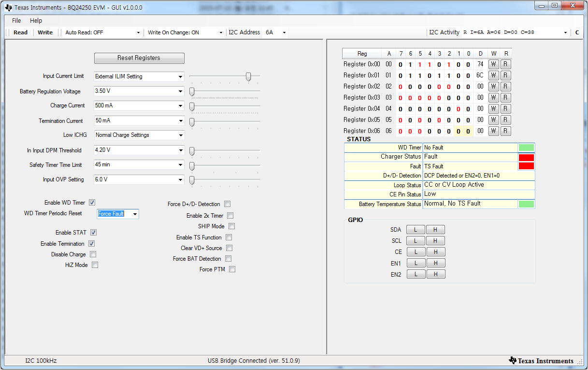588x370 pixels.
Task: Open the Input Current Limit dropdown
Action: 139,76
